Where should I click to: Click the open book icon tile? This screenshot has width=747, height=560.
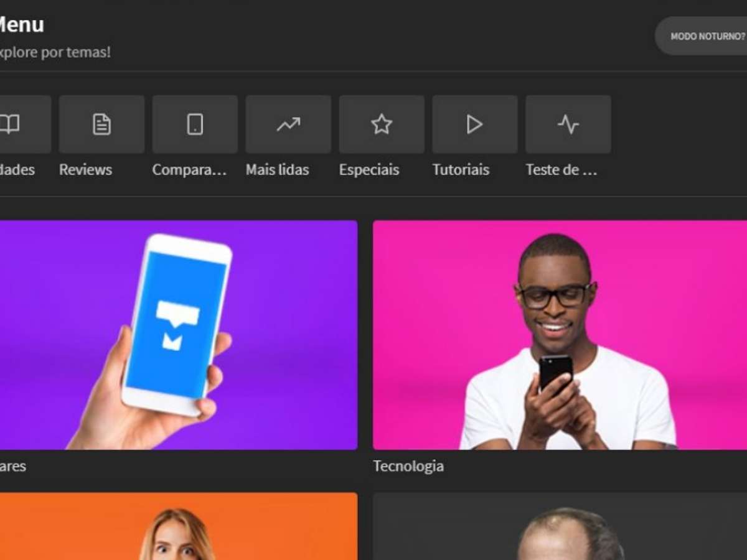click(24, 124)
